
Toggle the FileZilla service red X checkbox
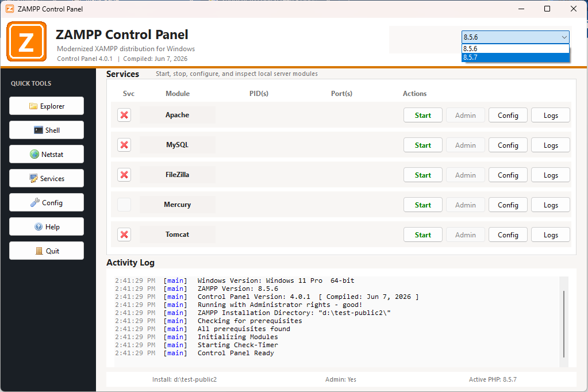(124, 175)
